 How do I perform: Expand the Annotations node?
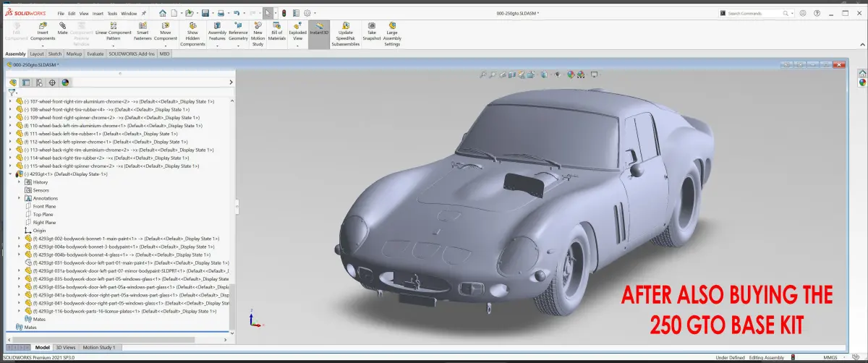(x=20, y=198)
